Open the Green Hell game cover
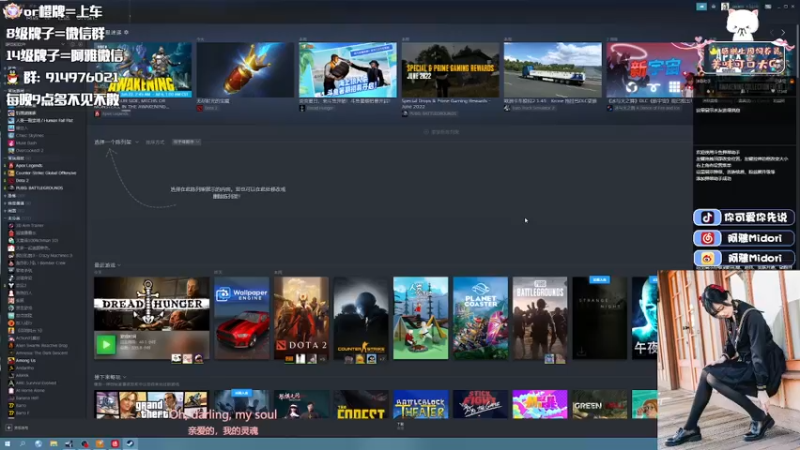800x450 pixels. pyautogui.click(x=599, y=404)
